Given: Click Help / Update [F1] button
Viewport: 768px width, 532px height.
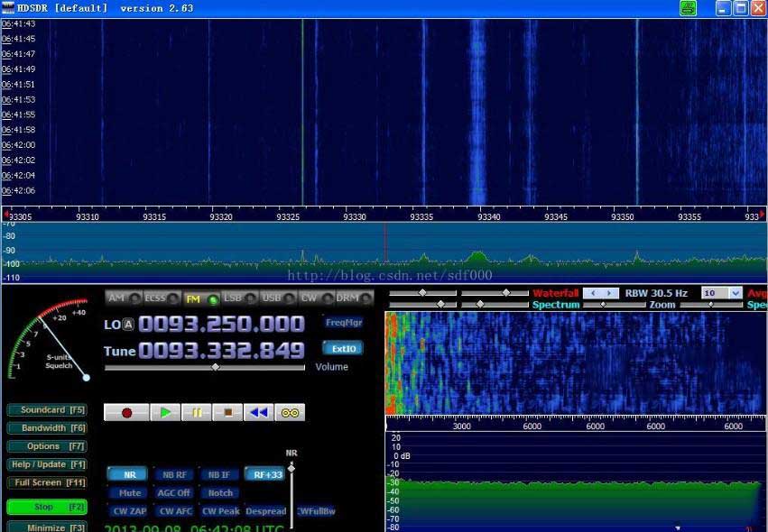Looking at the screenshot, I should 48,464.
